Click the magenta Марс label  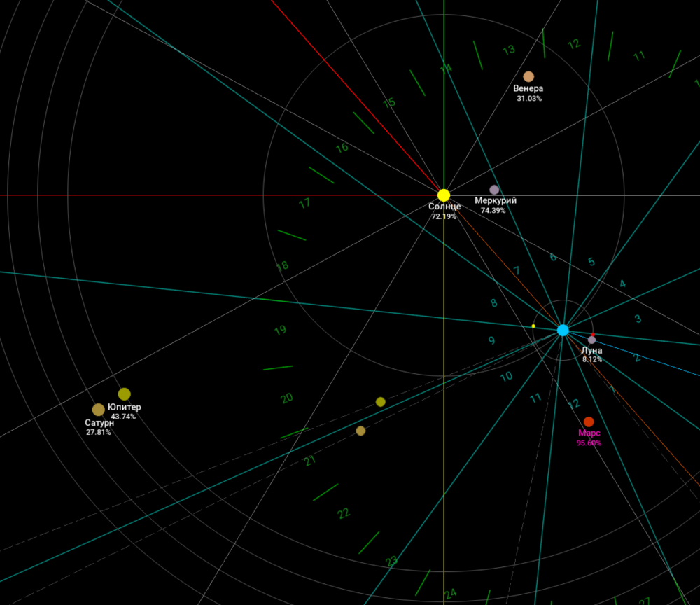(x=589, y=433)
